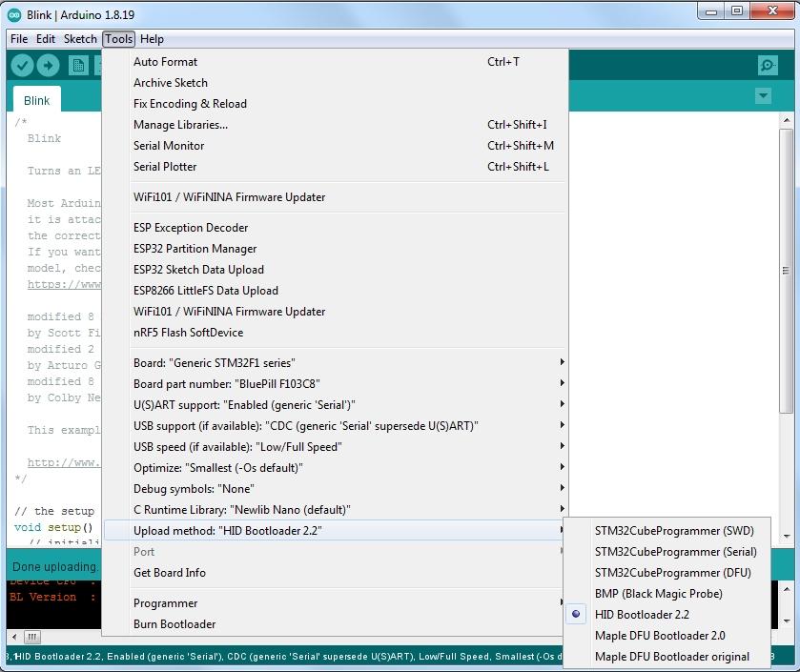The image size is (800, 672).
Task: Select STM32CubeProgrammer (SWD) upload method
Action: (667, 531)
